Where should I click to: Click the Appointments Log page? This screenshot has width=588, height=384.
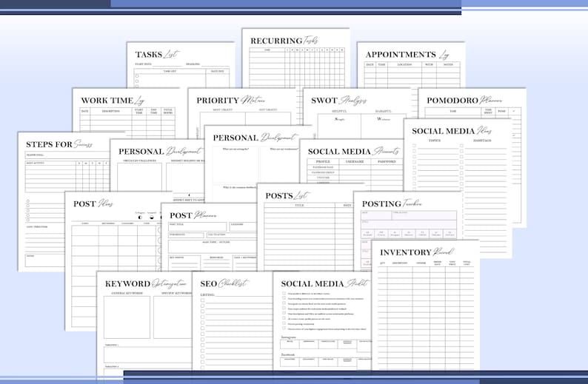click(411, 65)
